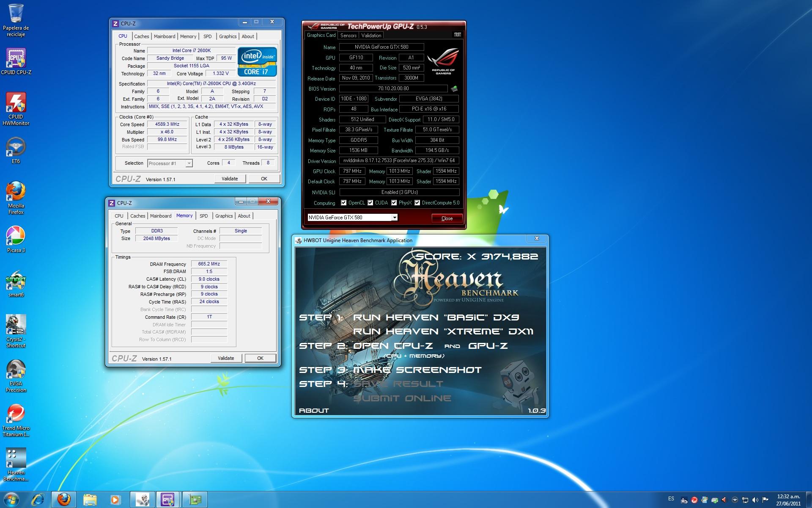Open the smart6 desktop shortcut
Viewport: 812px width, 508px height.
click(16, 284)
